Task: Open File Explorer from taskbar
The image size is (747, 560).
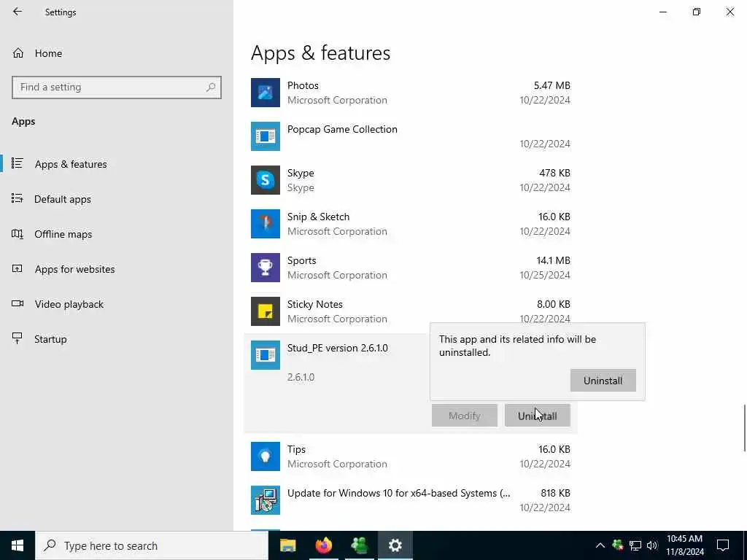Action: coord(287,545)
